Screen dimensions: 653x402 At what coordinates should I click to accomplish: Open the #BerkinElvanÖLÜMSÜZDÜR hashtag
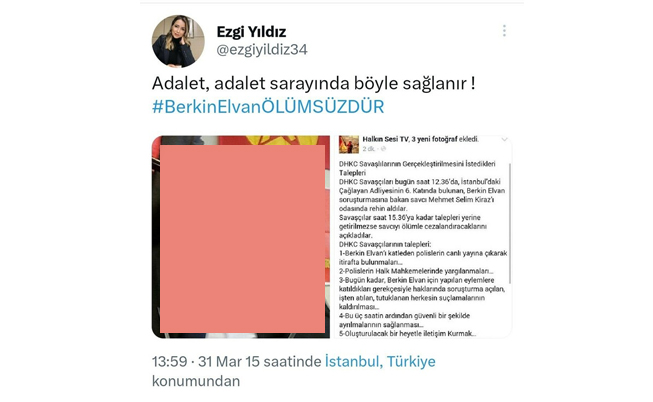tap(268, 107)
